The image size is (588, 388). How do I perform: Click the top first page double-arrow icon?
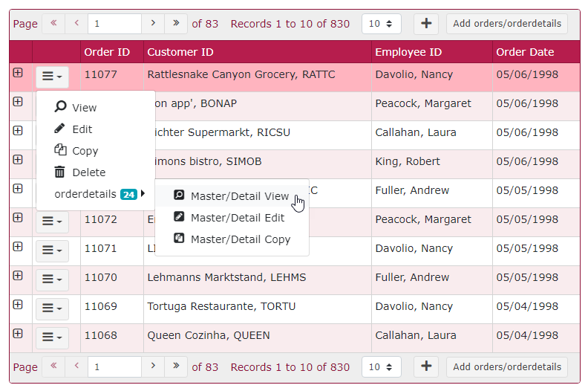[53, 24]
